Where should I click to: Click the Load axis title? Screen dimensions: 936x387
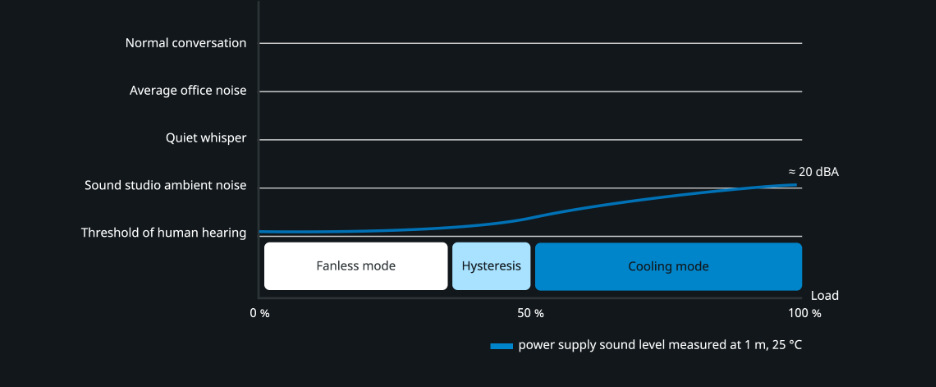pyautogui.click(x=824, y=296)
